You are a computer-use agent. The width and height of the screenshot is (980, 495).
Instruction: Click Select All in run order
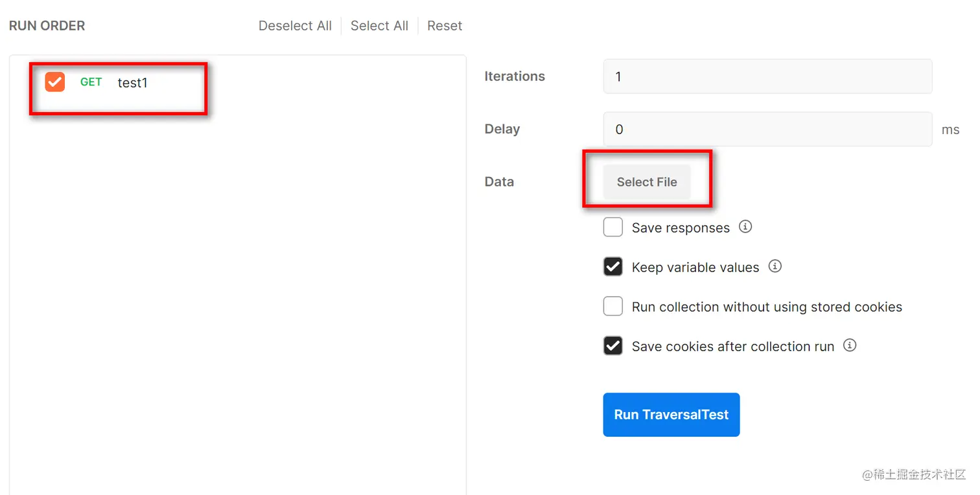pos(379,26)
